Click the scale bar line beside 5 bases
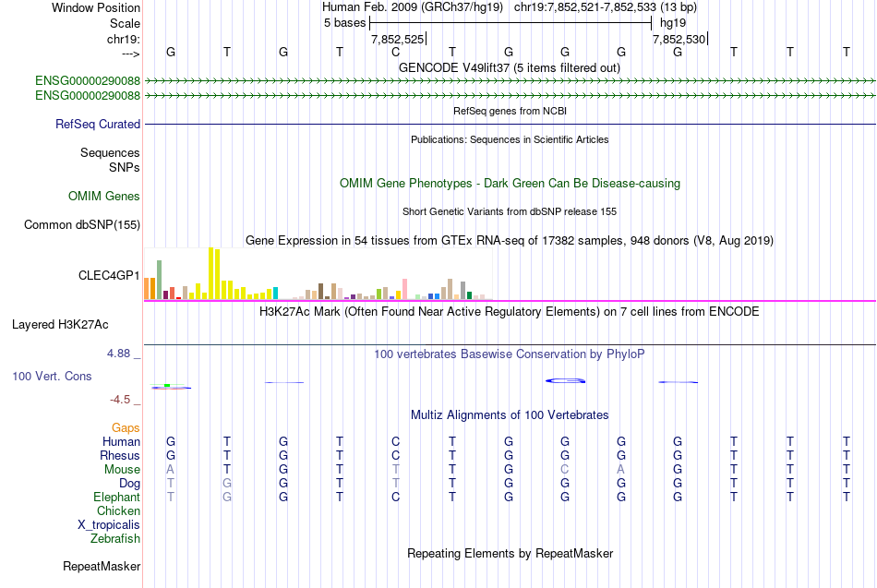Screen dimensions: 877x588 point(511,23)
